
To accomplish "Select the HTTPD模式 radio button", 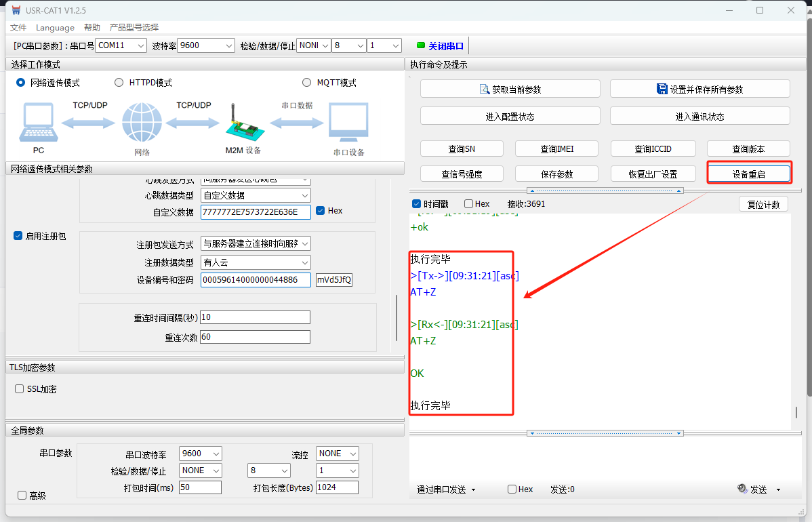I will coord(119,83).
